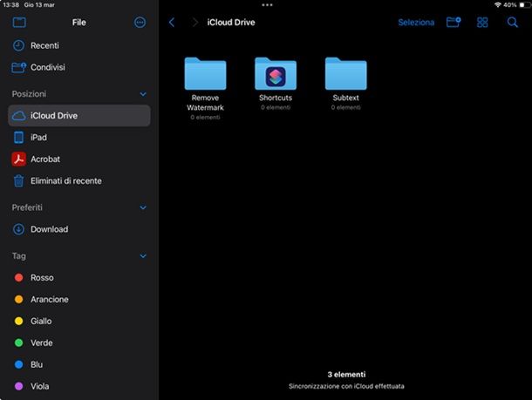Click the Wi-Fi status icon

click(x=498, y=4)
